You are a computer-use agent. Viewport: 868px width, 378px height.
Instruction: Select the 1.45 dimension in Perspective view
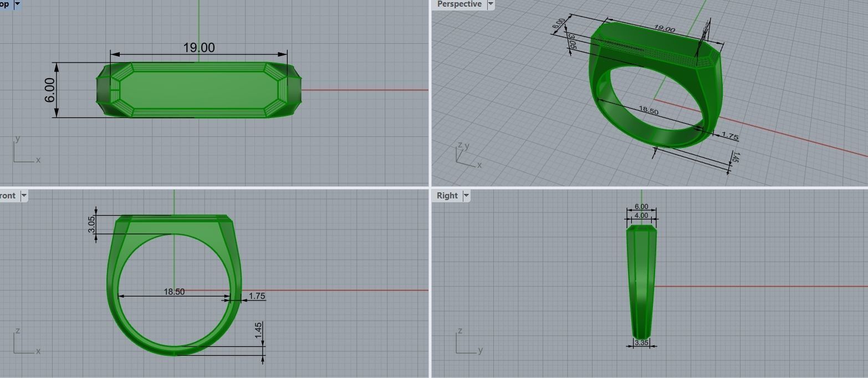coord(735,157)
